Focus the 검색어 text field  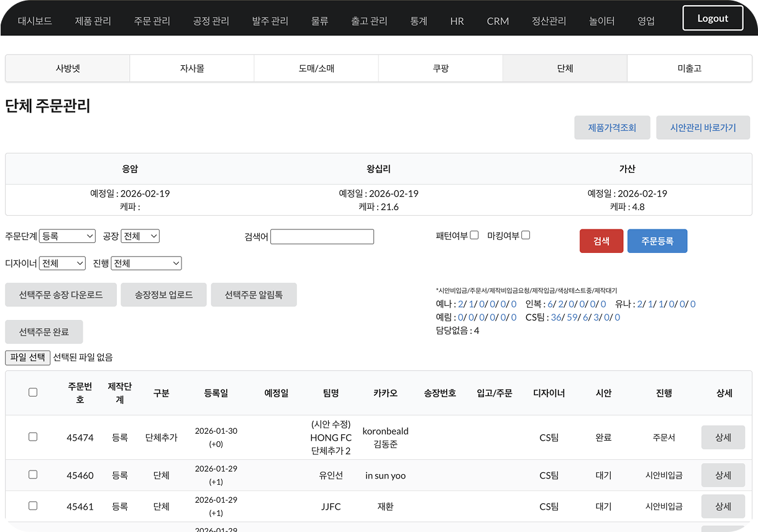(322, 237)
